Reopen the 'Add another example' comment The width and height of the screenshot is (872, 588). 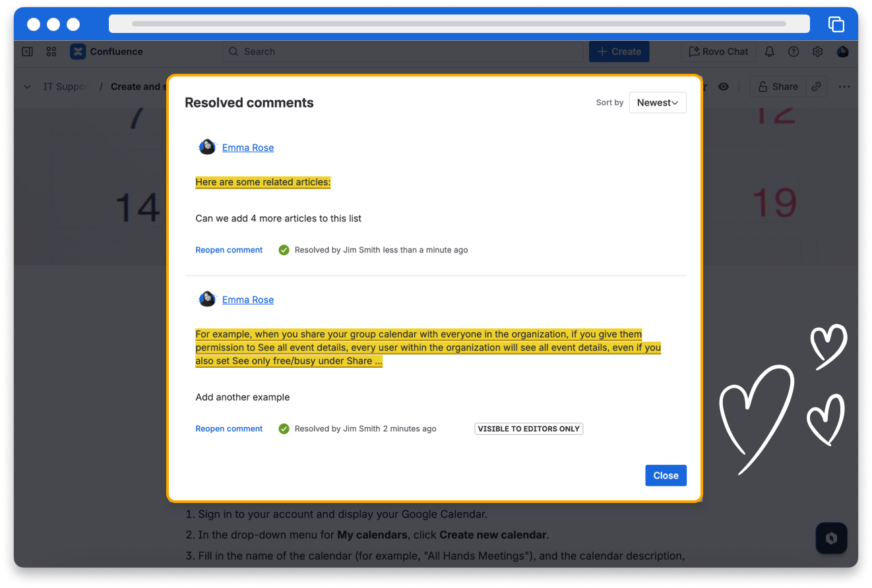(x=229, y=428)
